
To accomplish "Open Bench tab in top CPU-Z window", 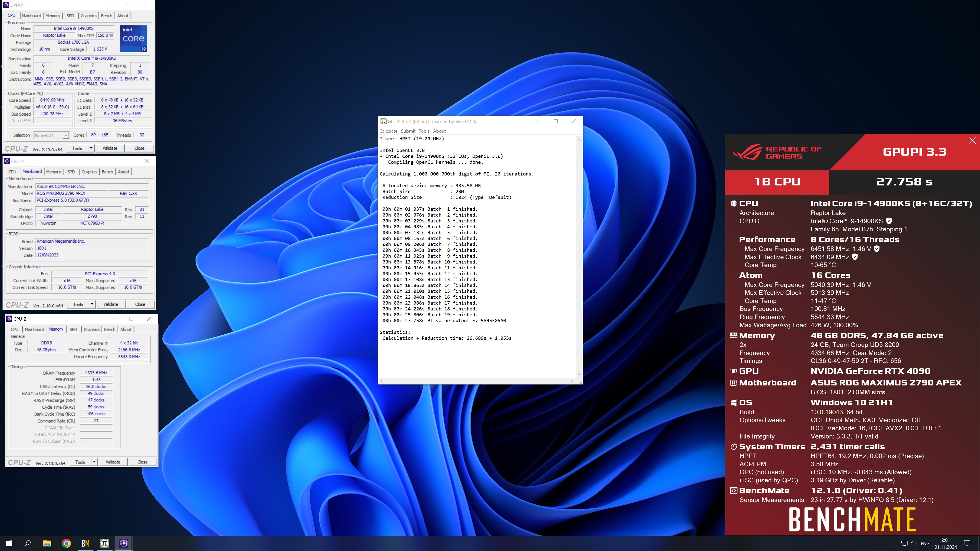I will click(106, 16).
